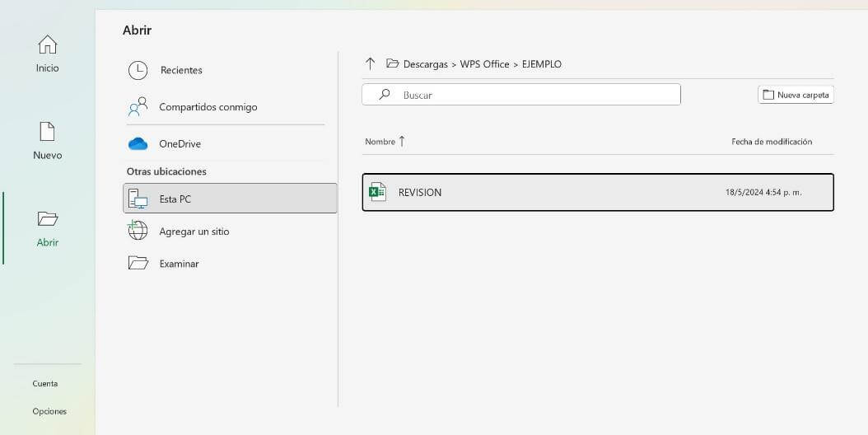Click the OneDrive cloud icon
This screenshot has height=435, width=868.
point(138,144)
